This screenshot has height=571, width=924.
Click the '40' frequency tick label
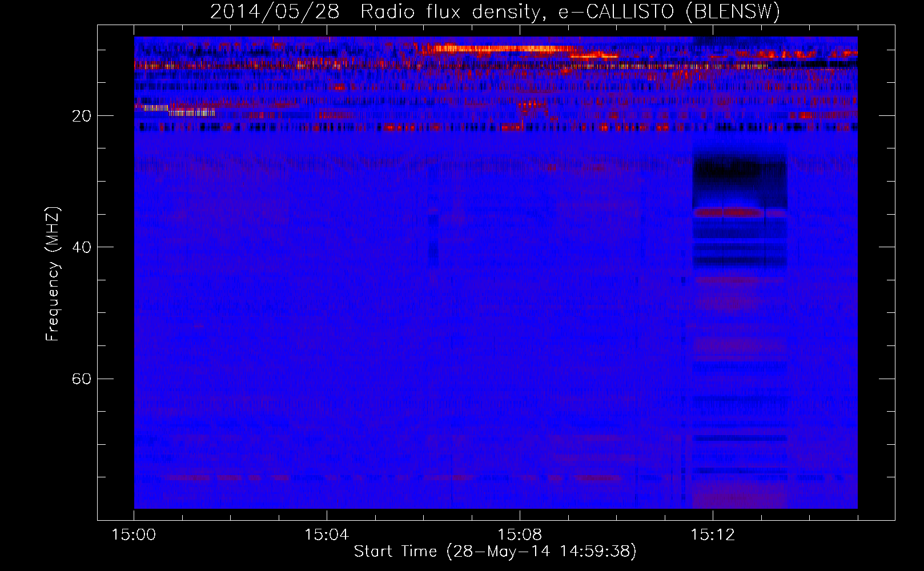(82, 247)
